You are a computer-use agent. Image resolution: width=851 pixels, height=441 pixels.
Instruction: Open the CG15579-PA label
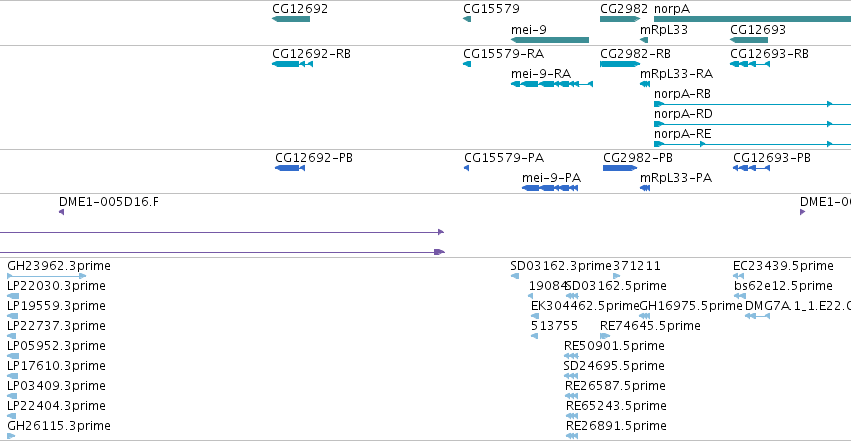point(504,158)
